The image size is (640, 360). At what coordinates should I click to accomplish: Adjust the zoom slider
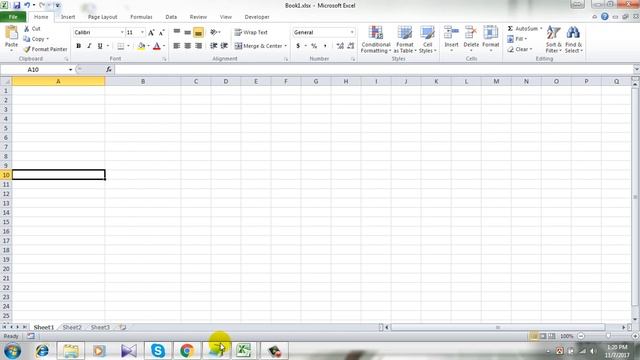click(608, 336)
